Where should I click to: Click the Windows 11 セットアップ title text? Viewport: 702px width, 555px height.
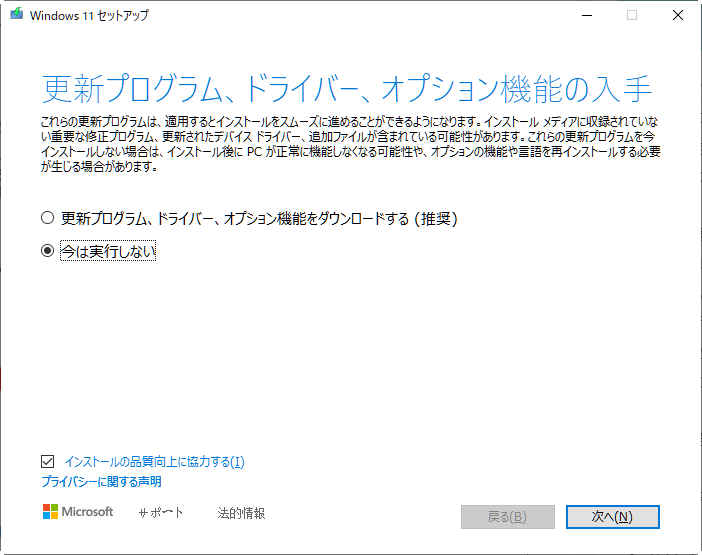(x=90, y=16)
